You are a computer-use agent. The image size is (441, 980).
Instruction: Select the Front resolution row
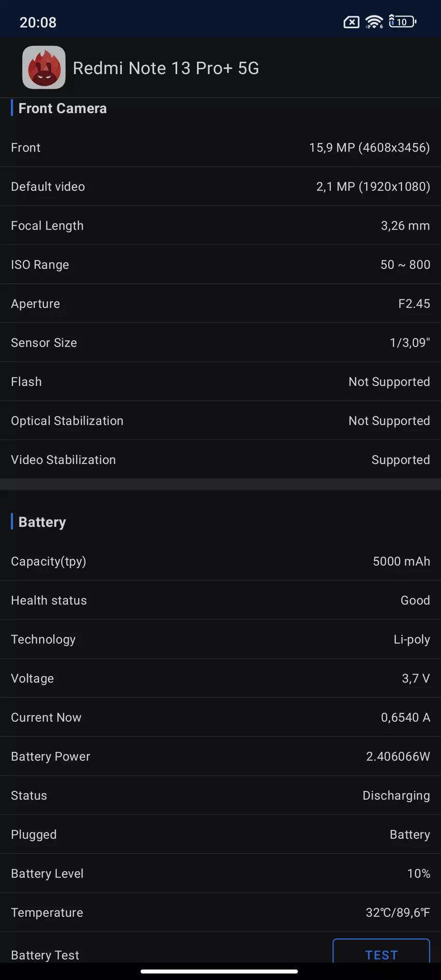pos(220,148)
